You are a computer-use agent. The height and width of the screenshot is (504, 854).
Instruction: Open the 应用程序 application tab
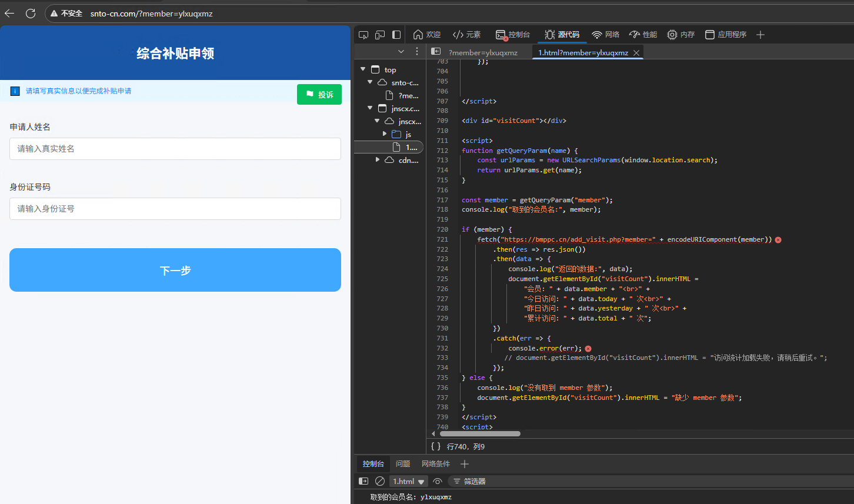pos(726,35)
